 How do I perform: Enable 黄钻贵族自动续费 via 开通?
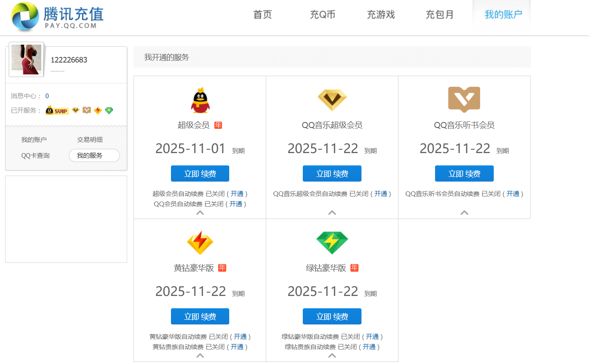[x=237, y=347]
